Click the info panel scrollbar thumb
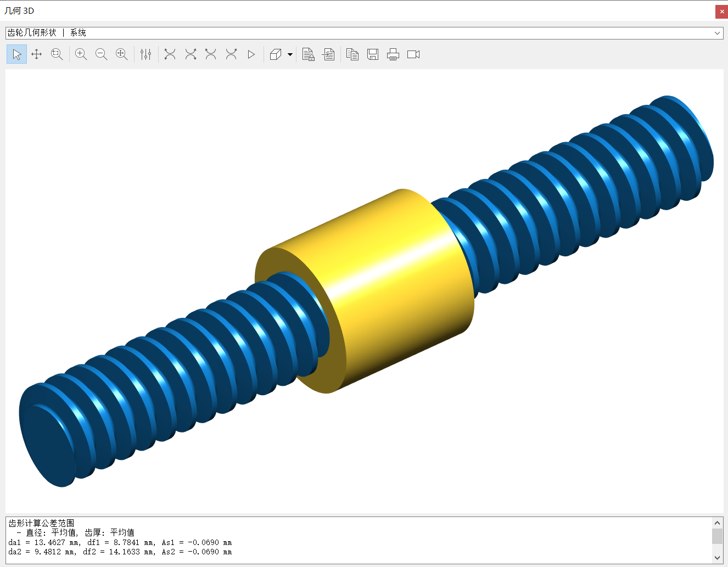The width and height of the screenshot is (728, 567). coord(717,536)
